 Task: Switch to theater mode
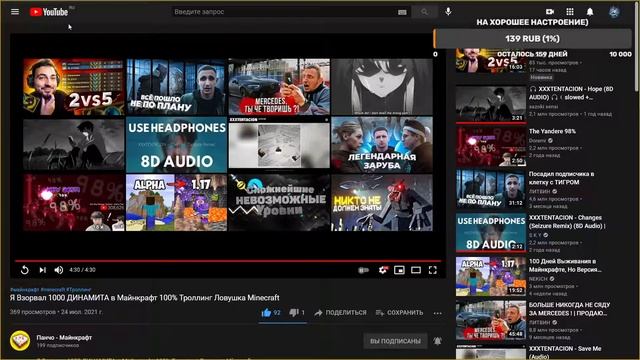pyautogui.click(x=416, y=270)
